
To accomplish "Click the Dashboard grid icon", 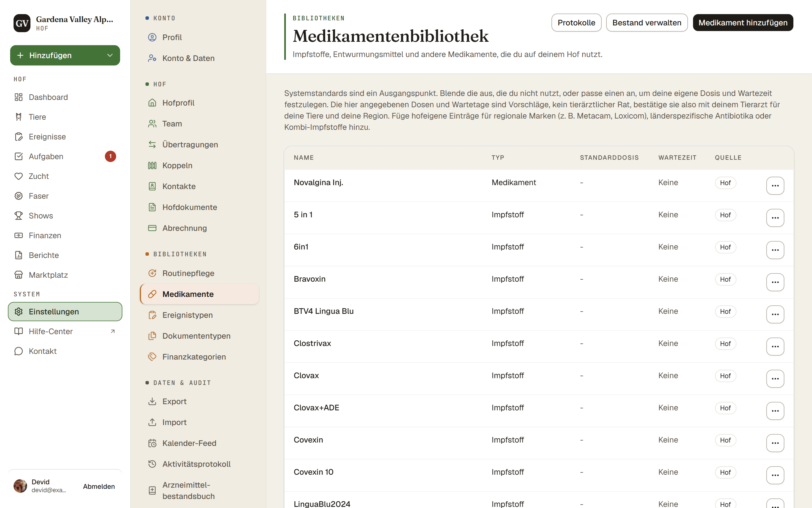I will coord(18,97).
